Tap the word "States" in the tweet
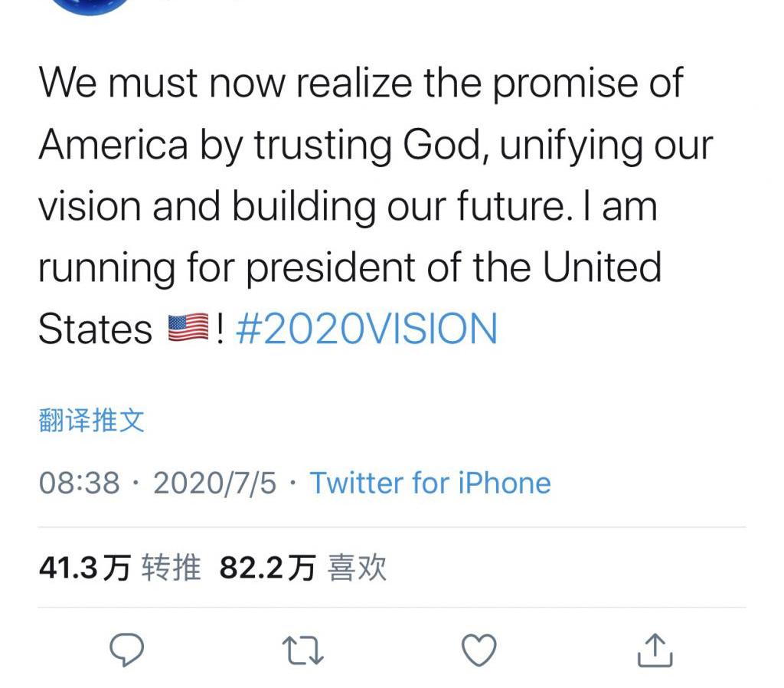784x688 pixels. tap(95, 329)
